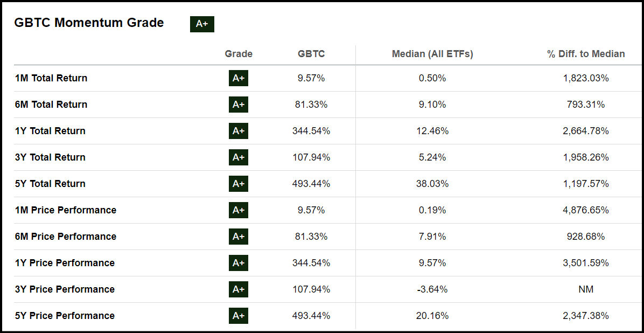Click the GBTC column header
Image resolution: width=644 pixels, height=333 pixels.
point(311,54)
